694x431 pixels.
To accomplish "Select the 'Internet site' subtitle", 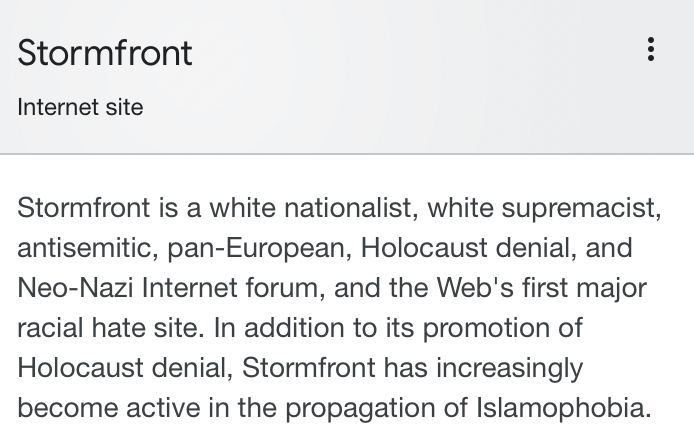I will click(80, 107).
